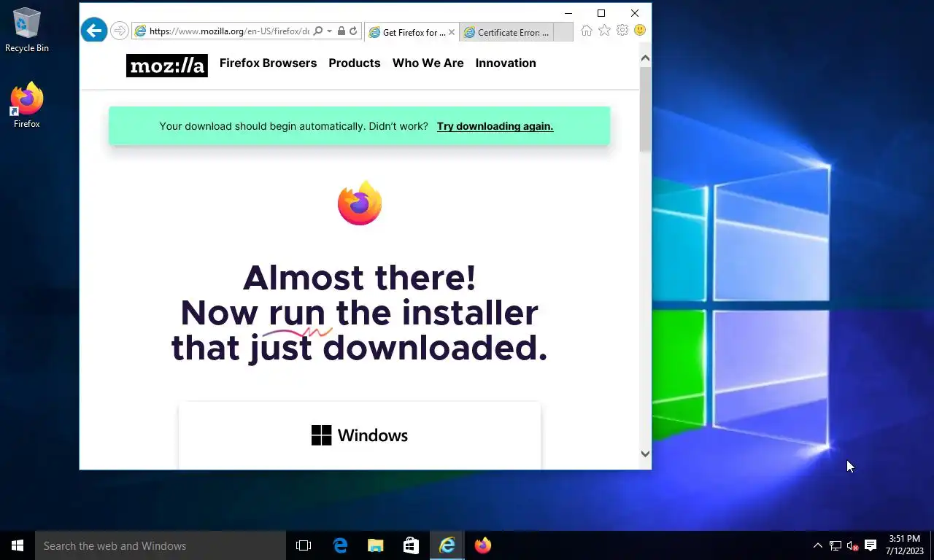Click the Firefox logo on the page
The height and width of the screenshot is (560, 934).
point(360,203)
